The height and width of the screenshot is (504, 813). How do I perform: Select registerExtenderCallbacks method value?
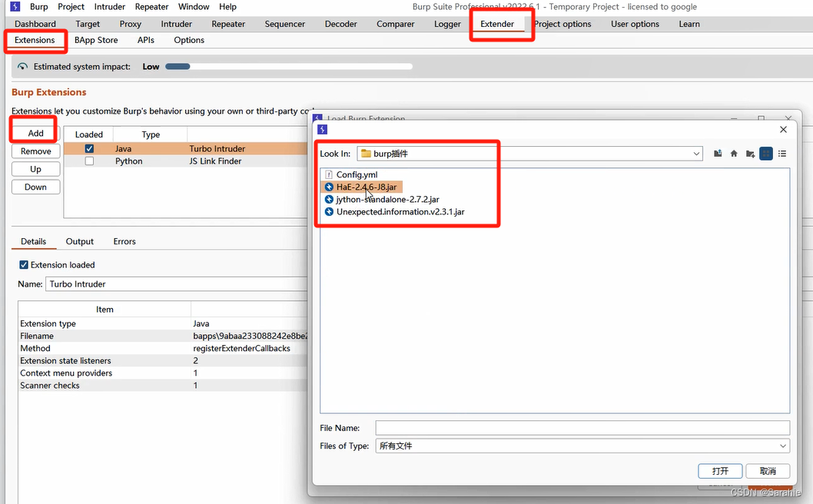pos(241,349)
